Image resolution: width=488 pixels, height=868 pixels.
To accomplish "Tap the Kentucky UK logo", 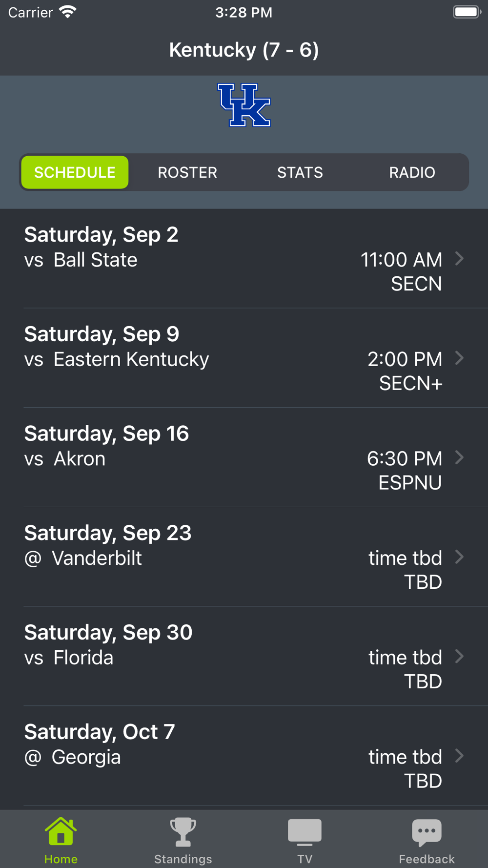I will pos(244,105).
